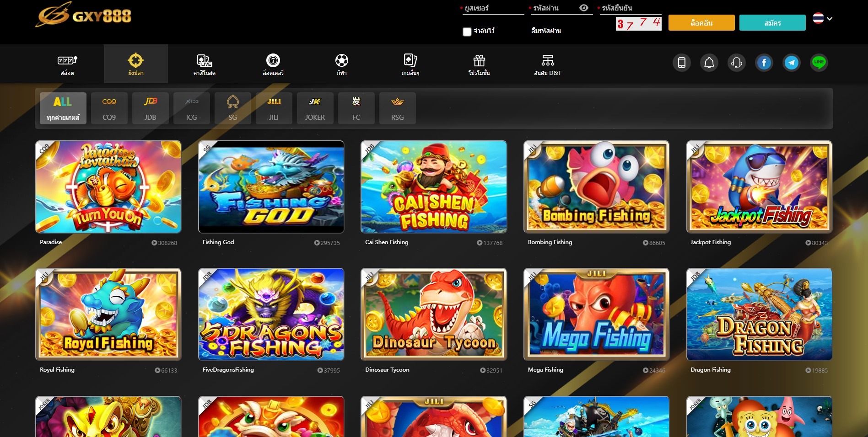Select the ALL providers tab

pyautogui.click(x=63, y=108)
